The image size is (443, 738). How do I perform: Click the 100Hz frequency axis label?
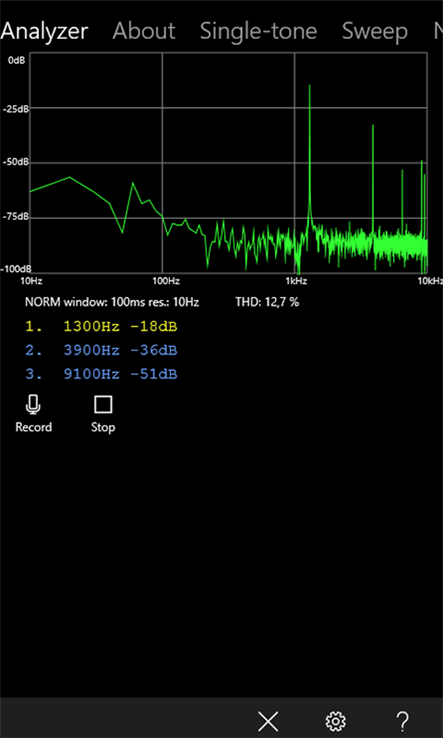(x=166, y=281)
